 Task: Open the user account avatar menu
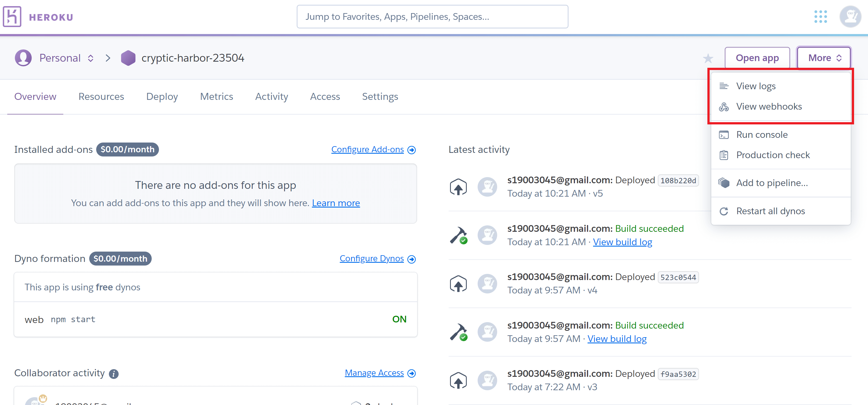(x=850, y=16)
